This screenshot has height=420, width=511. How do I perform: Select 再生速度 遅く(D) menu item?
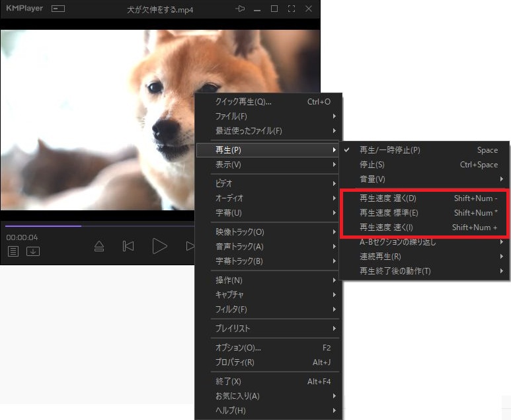click(387, 198)
